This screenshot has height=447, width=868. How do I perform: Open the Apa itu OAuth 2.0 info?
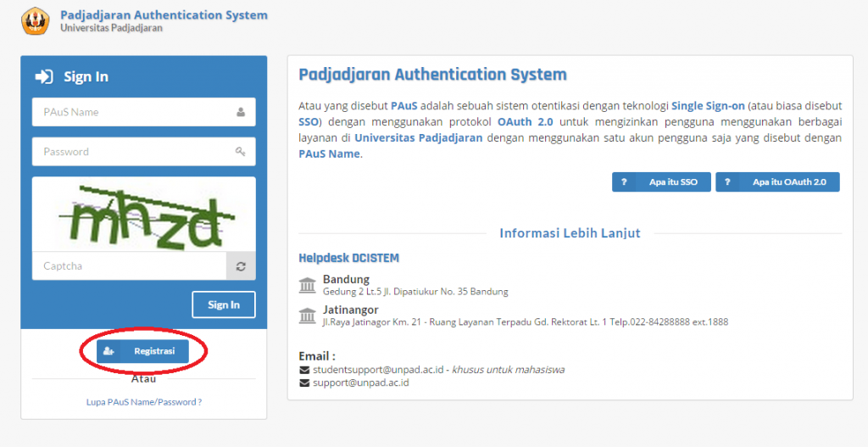[x=778, y=182]
